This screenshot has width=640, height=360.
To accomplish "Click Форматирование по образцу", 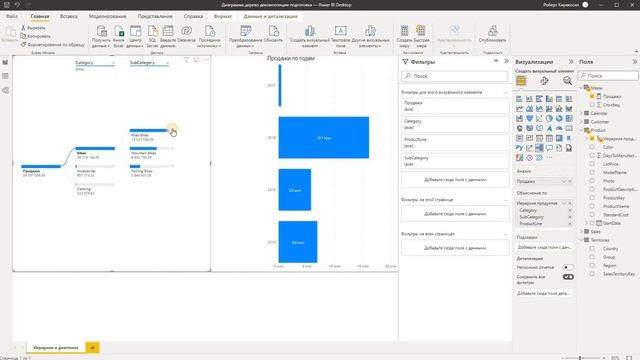I will click(53, 44).
